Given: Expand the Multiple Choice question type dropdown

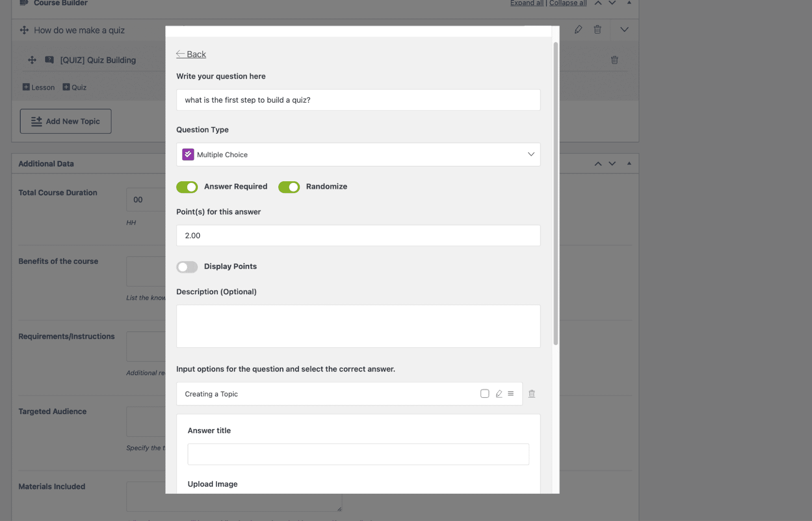Looking at the screenshot, I should tap(531, 154).
